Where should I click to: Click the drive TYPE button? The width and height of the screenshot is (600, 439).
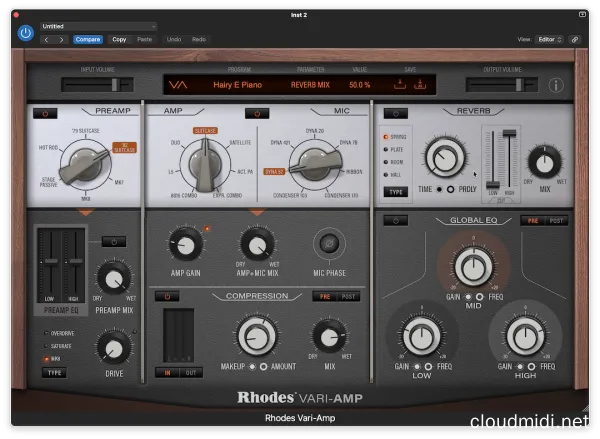54,373
